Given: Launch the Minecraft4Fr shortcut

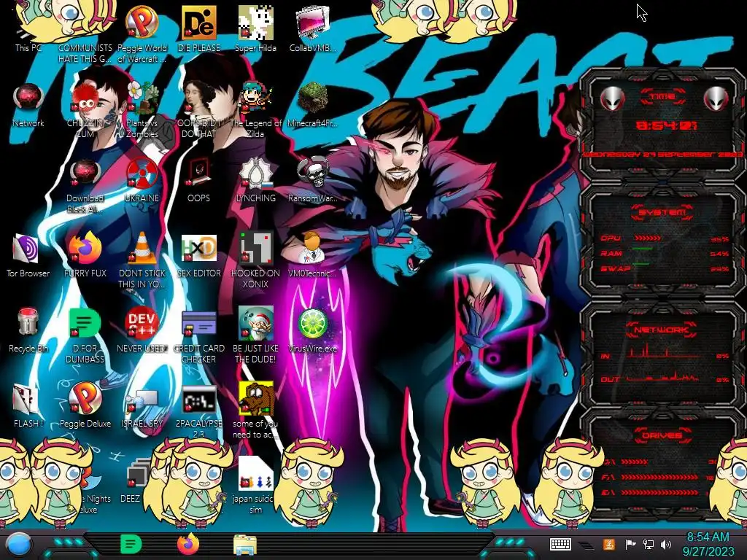Looking at the screenshot, I should [x=312, y=105].
